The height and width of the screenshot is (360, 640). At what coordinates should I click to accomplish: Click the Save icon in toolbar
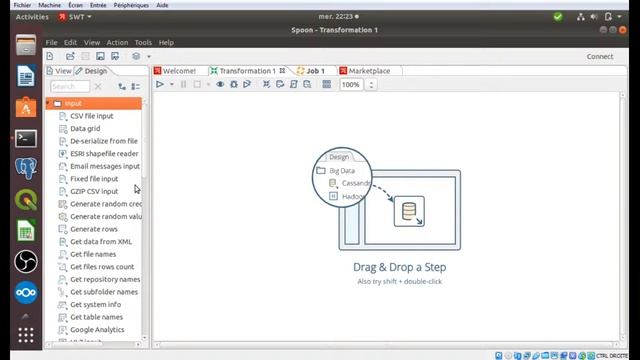coord(100,56)
